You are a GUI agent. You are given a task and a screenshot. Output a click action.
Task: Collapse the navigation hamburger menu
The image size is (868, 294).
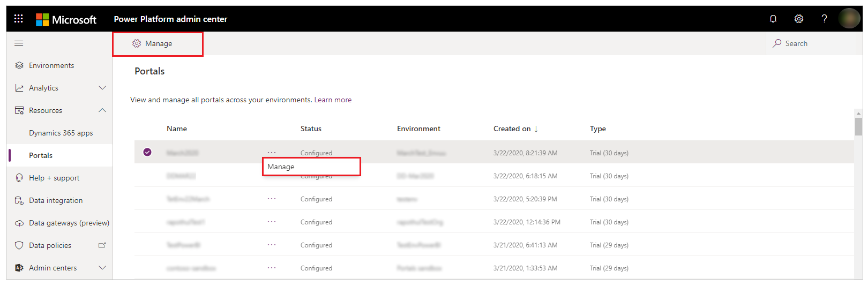point(19,43)
